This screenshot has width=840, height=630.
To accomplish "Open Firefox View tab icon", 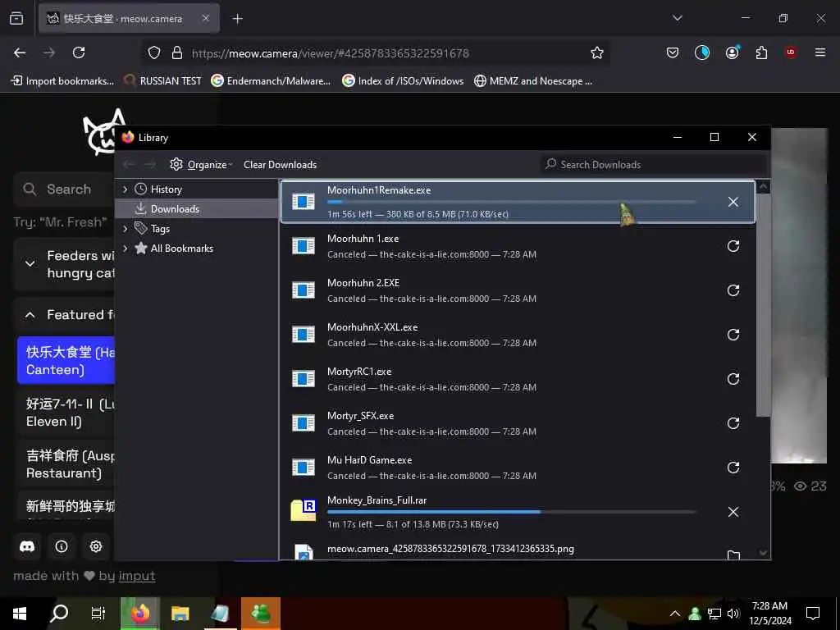I will point(16,18).
